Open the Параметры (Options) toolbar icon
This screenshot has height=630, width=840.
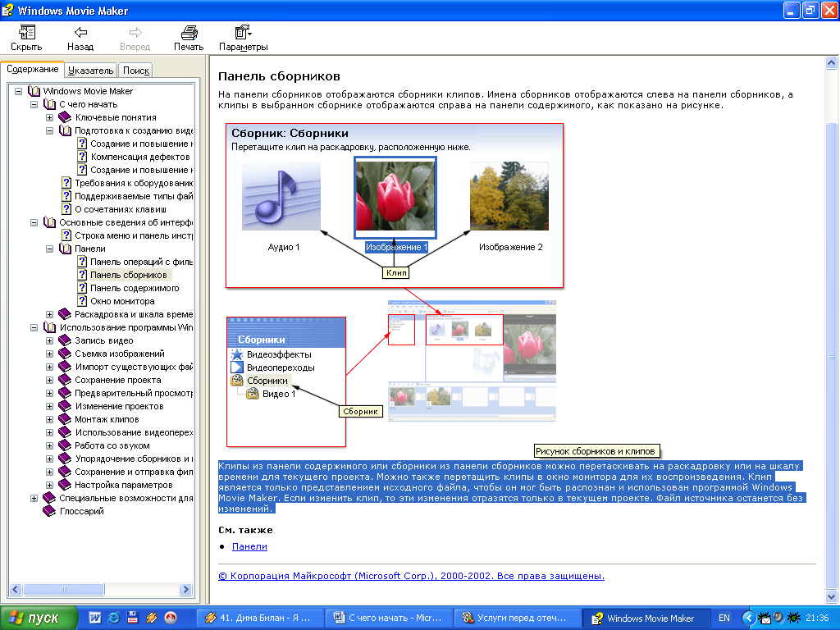pos(243,33)
